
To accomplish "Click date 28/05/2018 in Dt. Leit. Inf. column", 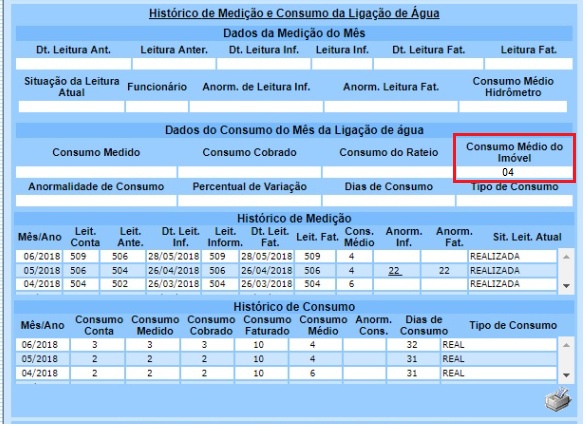I will [173, 256].
